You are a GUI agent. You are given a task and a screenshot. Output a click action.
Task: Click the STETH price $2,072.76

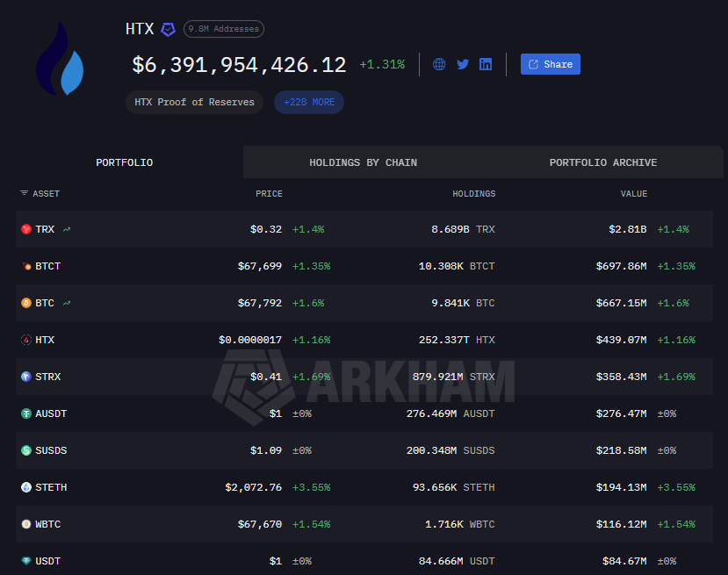click(254, 487)
